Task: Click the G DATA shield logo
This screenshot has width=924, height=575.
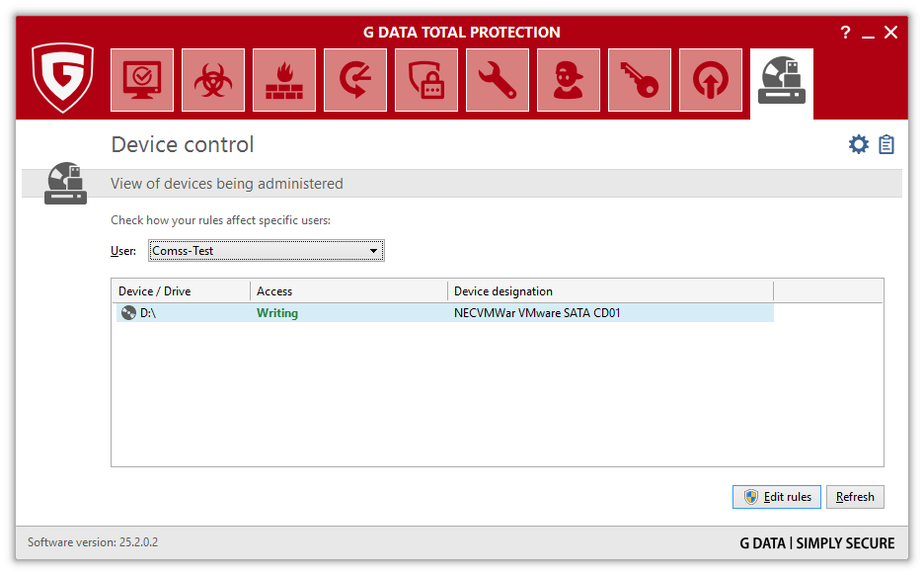Action: tap(62, 77)
